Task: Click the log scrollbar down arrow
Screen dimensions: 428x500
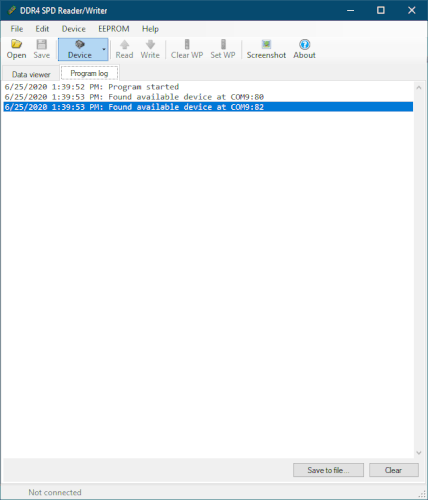Action: [419, 453]
